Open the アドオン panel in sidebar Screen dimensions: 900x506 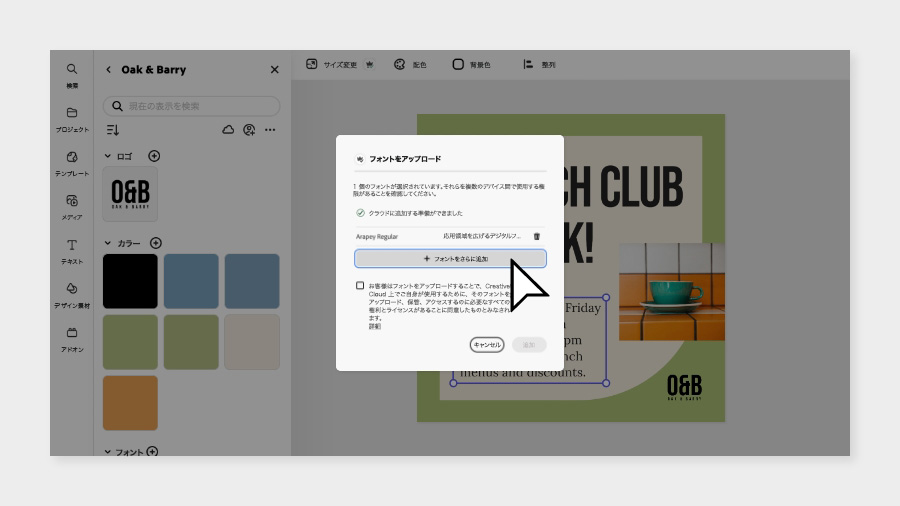pyautogui.click(x=72, y=339)
